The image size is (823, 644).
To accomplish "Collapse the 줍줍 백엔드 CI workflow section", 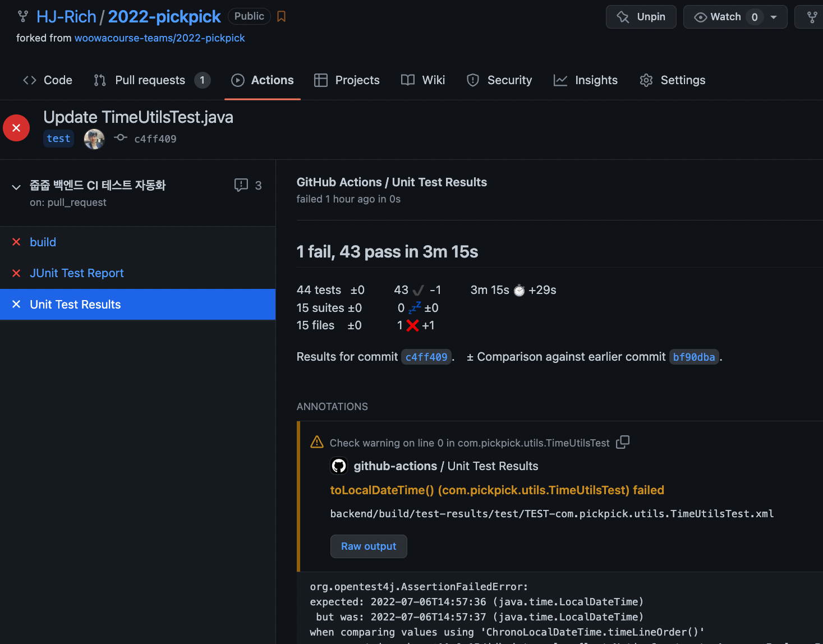I will click(16, 187).
